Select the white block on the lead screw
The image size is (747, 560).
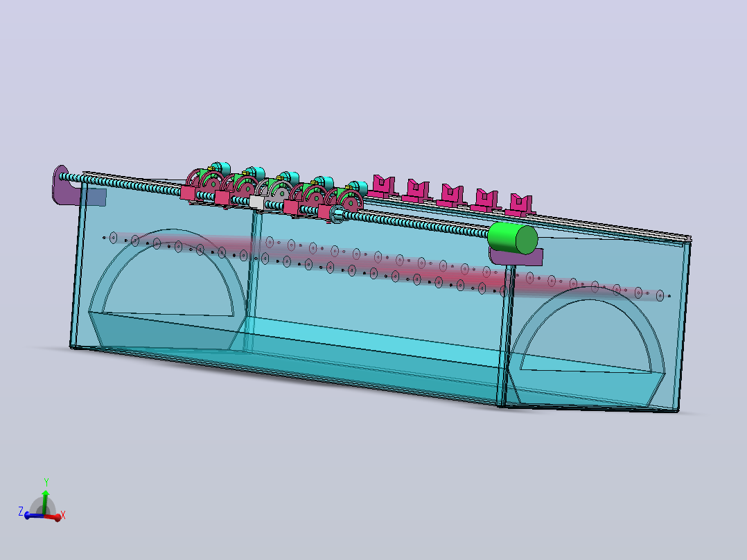[x=256, y=202]
